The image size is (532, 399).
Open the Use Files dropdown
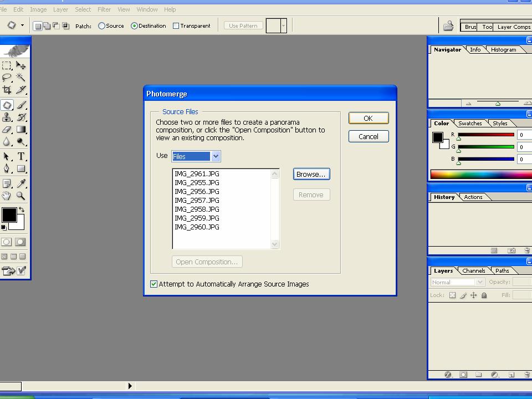(216, 156)
